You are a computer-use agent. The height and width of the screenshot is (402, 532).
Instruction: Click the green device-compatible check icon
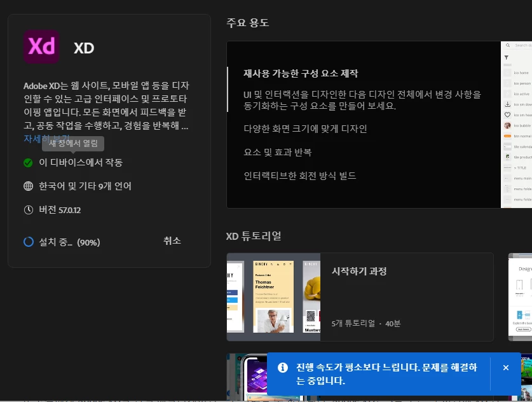point(28,163)
